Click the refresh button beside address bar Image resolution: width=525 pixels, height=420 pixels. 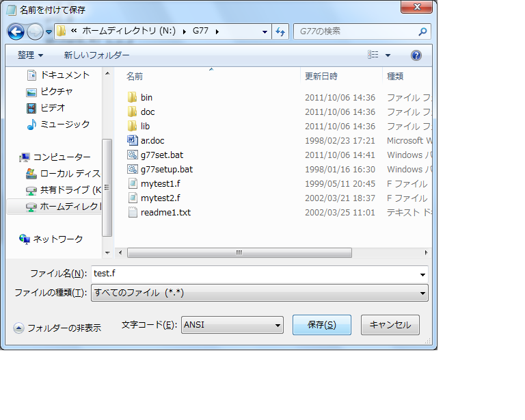click(x=280, y=31)
